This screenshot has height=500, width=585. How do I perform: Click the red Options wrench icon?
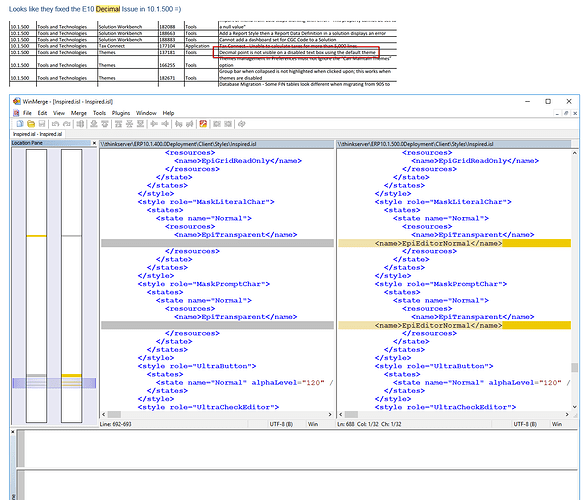[x=203, y=124]
